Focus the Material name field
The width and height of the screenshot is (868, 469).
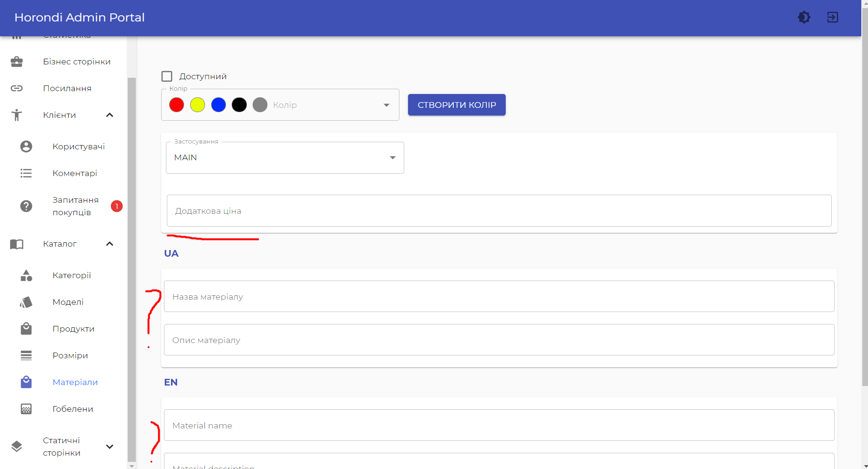(499, 425)
